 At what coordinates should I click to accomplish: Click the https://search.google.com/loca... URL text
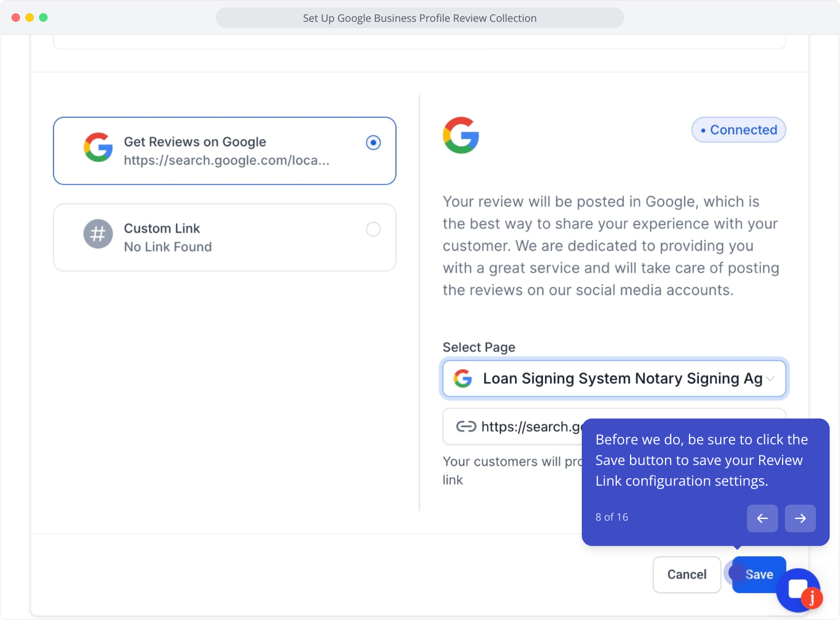click(227, 160)
